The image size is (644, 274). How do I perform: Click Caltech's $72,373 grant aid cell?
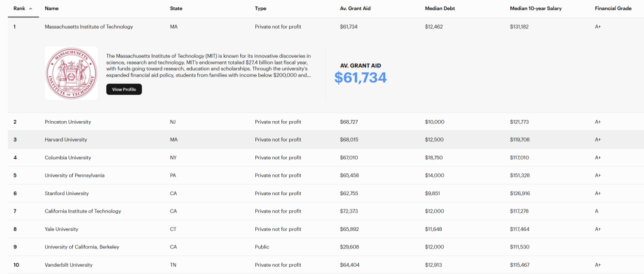349,211
